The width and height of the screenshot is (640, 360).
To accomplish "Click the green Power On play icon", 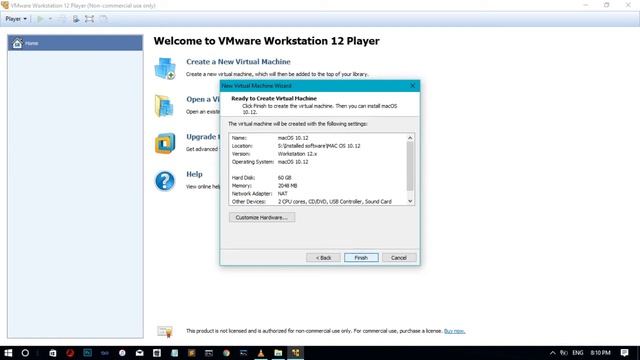I will [x=40, y=19].
